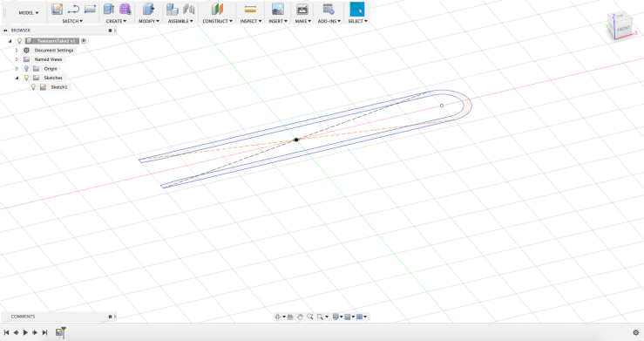Viewport: 644px width, 341px height.
Task: Open the ASSEMBLE menu
Action: tap(180, 21)
